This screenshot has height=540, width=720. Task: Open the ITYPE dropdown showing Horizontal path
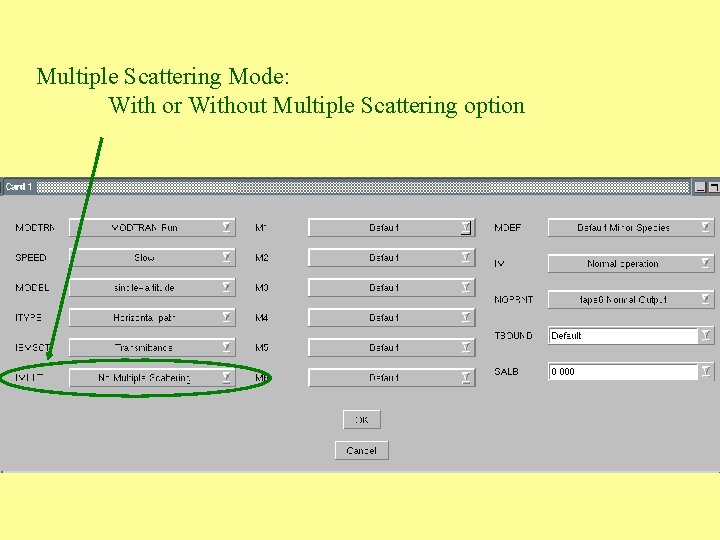point(152,317)
